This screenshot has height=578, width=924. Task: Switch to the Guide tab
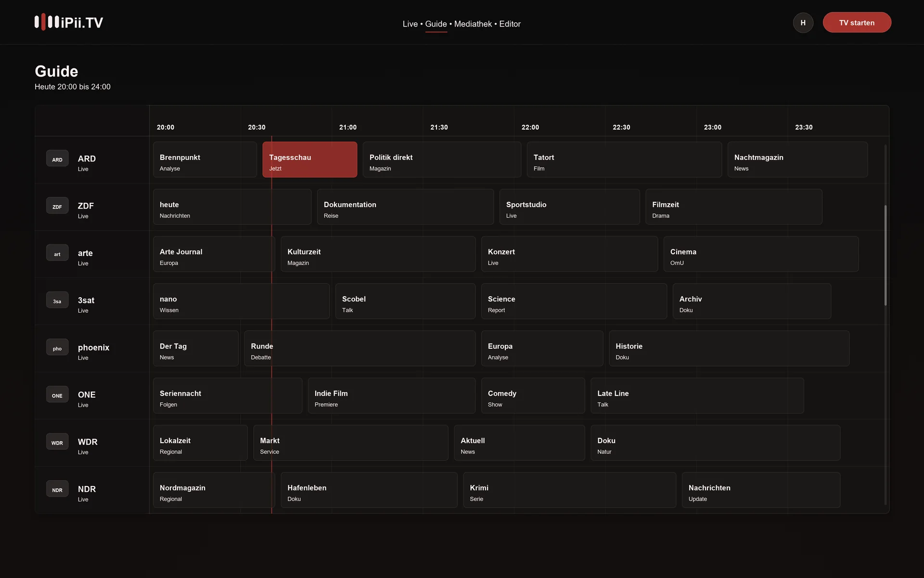436,24
